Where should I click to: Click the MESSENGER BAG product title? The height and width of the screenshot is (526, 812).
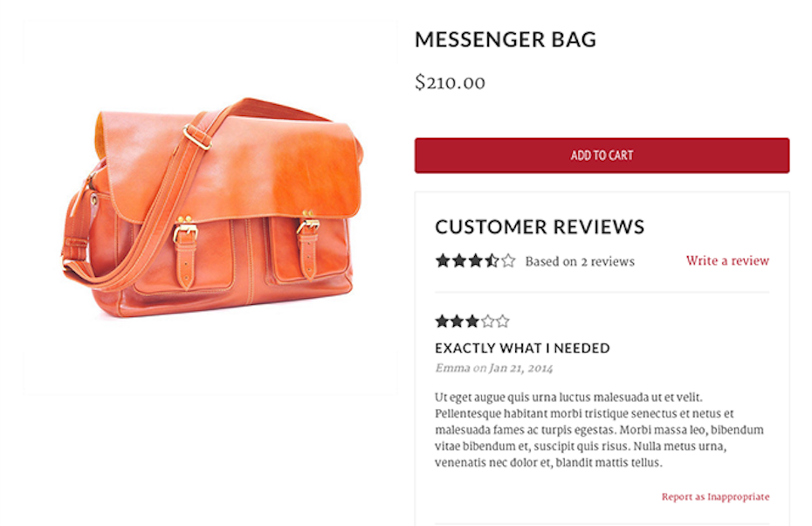[x=506, y=39]
